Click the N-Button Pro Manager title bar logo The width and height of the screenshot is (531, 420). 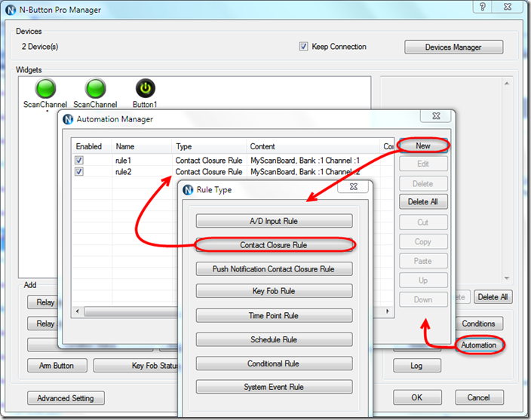click(11, 10)
